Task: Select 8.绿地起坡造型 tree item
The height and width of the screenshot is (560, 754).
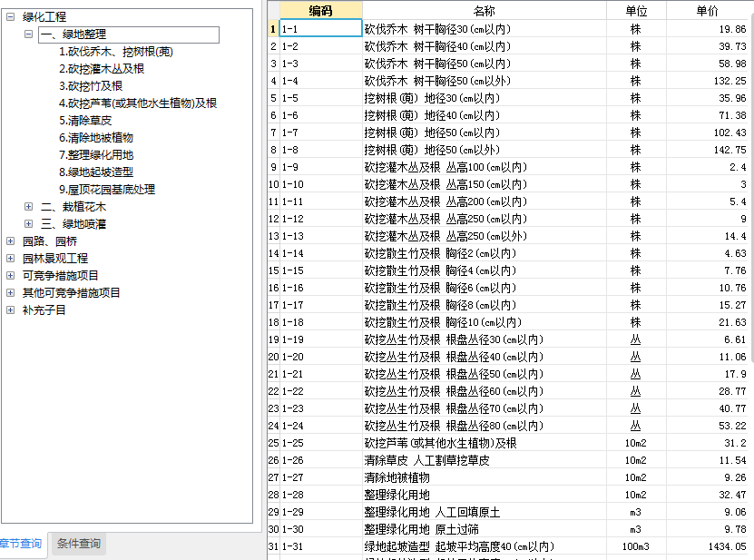Action: (x=96, y=172)
